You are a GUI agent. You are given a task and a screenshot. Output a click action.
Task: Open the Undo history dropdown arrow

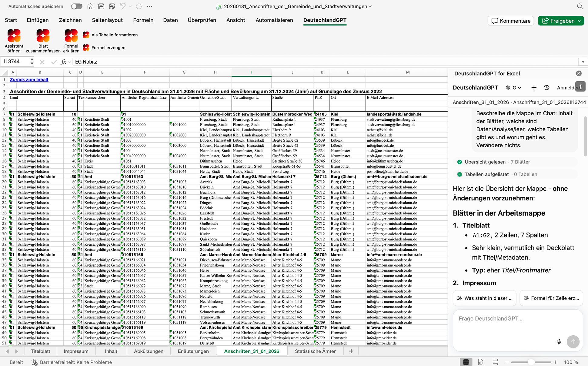(x=130, y=6)
